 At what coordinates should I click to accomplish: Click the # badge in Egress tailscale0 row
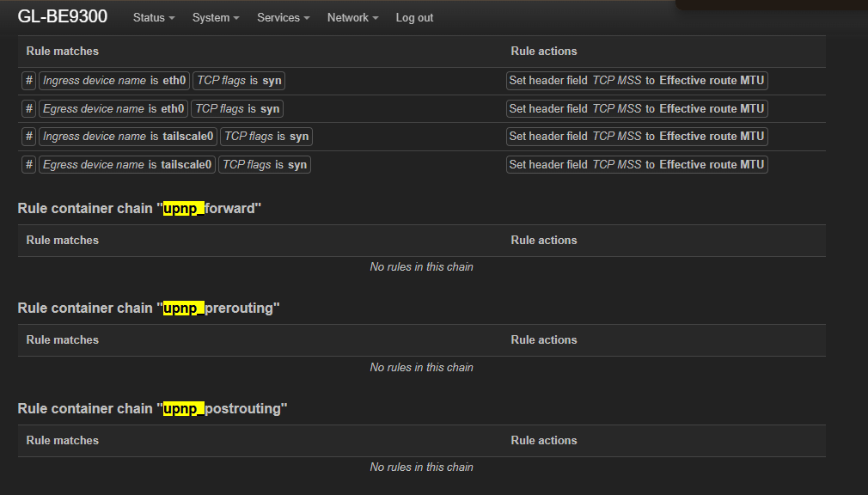[28, 165]
